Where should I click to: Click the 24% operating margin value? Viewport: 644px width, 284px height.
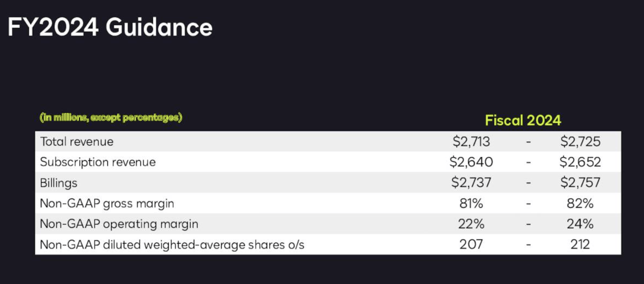click(x=580, y=224)
